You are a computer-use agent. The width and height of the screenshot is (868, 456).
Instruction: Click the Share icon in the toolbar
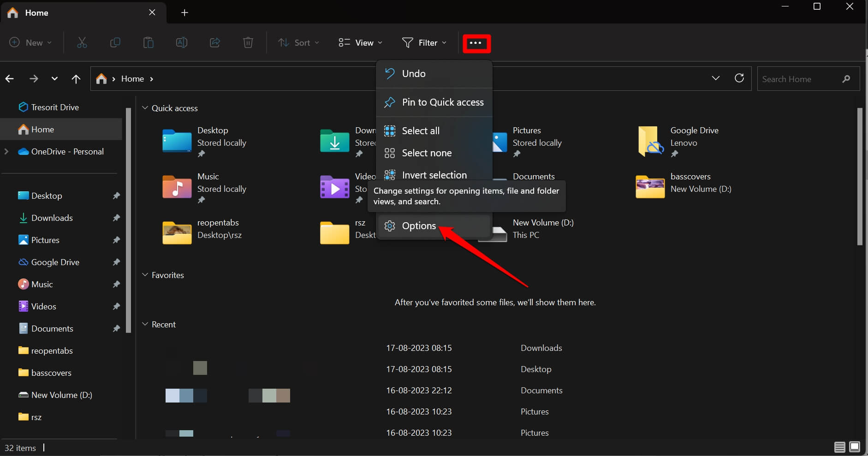coord(214,42)
